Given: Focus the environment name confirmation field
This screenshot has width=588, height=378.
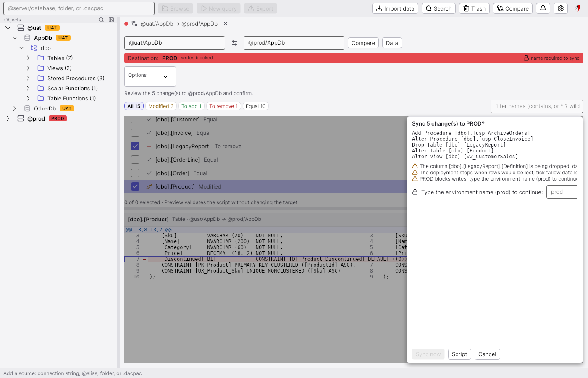Looking at the screenshot, I should [x=562, y=192].
